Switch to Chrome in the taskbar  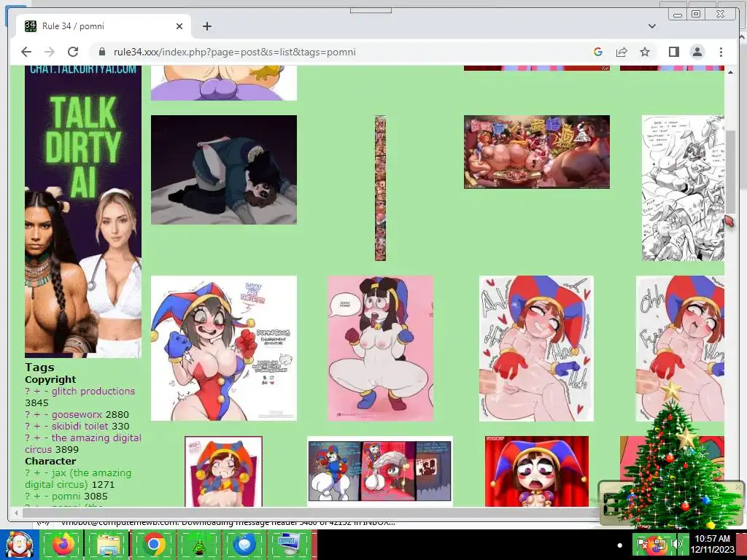(x=153, y=544)
